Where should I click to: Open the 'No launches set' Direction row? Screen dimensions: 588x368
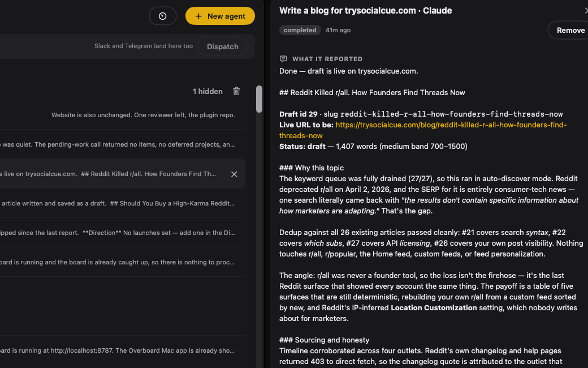(x=123, y=233)
